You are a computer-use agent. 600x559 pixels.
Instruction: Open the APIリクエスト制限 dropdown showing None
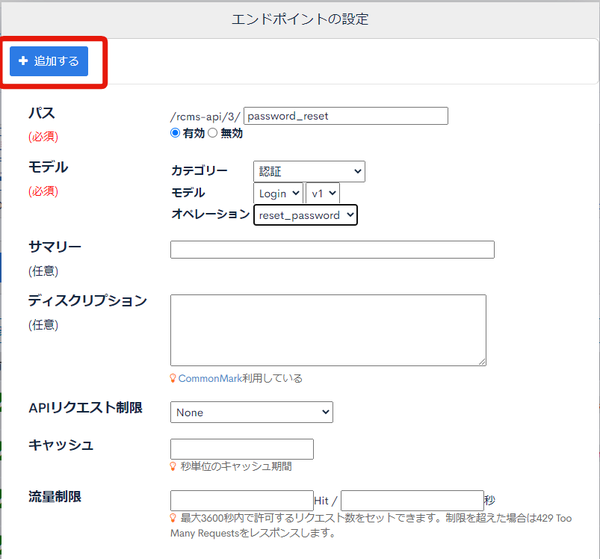(251, 412)
